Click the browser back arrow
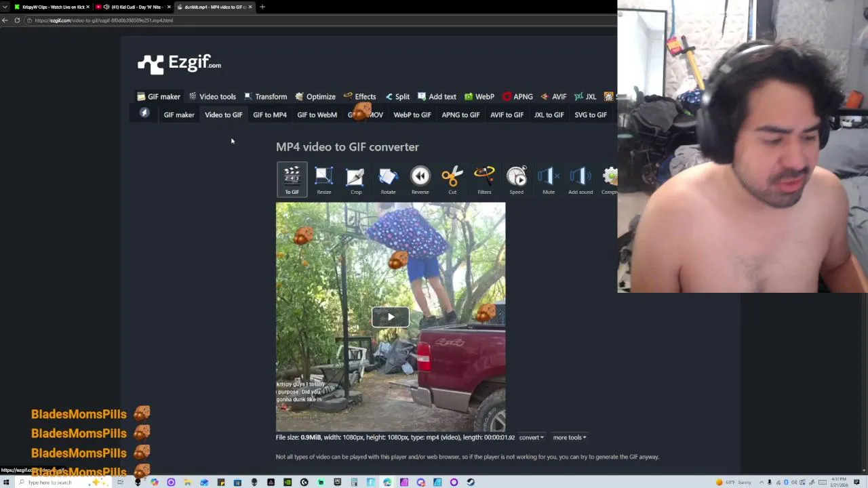Viewport: 868px width, 488px height. (5, 20)
